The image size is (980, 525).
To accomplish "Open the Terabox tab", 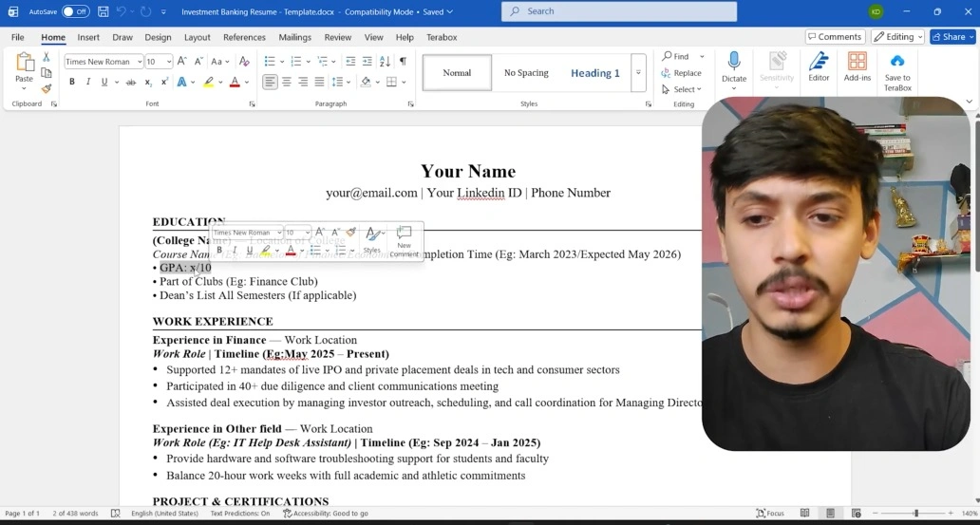I will click(x=442, y=37).
